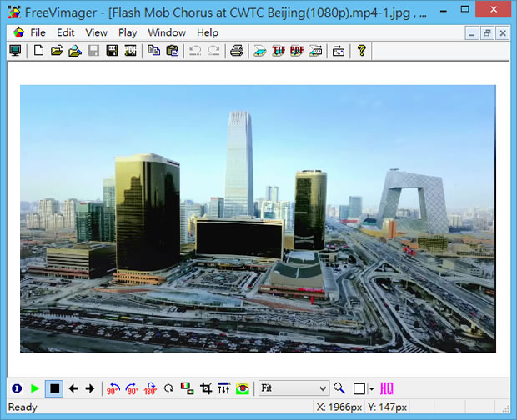The image size is (517, 420).
Task: Click the Beijing skyline image
Action: [258, 218]
